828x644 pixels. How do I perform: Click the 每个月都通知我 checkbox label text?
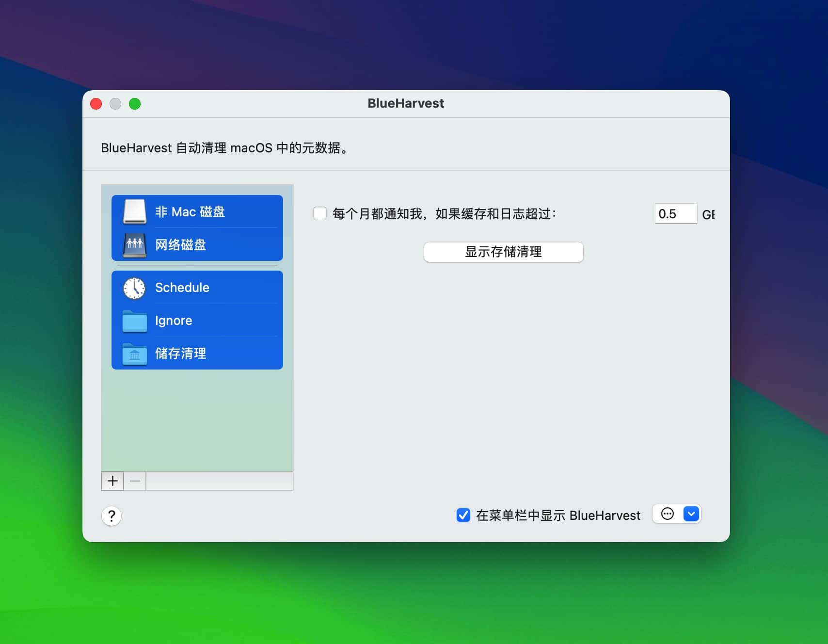[445, 214]
